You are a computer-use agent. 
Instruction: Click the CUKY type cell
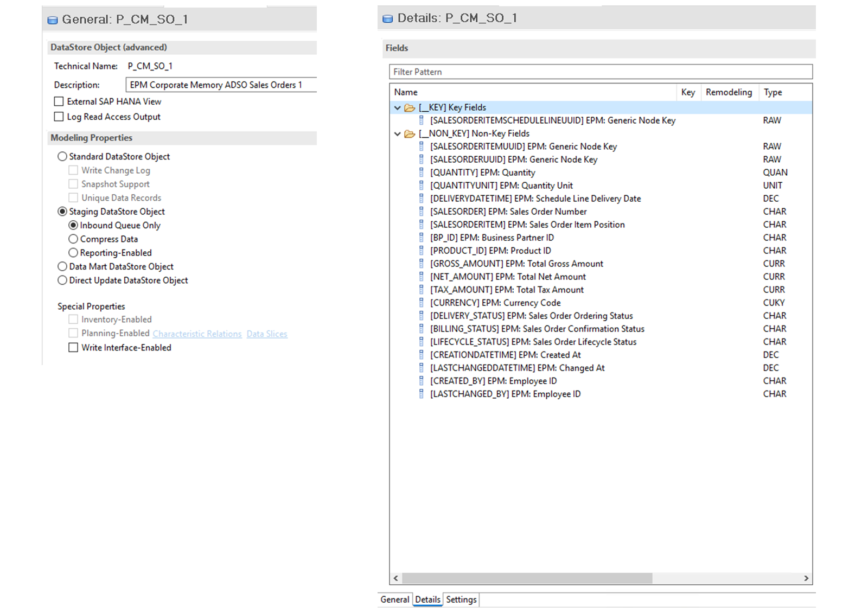(774, 303)
